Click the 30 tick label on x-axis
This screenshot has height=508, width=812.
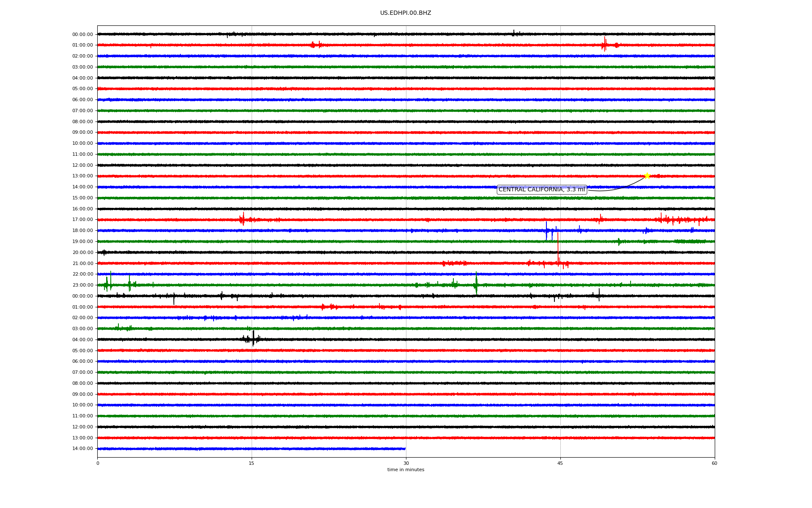pos(406,463)
